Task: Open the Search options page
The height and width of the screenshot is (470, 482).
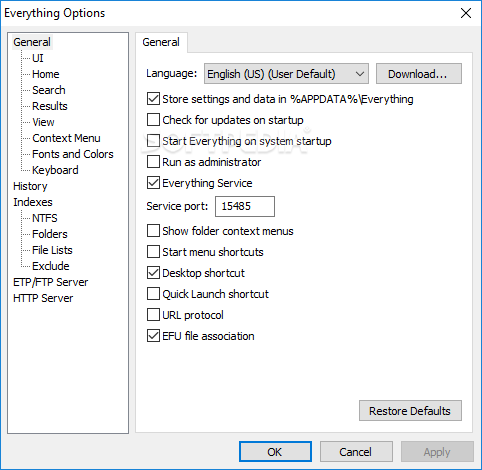Action: pos(49,90)
